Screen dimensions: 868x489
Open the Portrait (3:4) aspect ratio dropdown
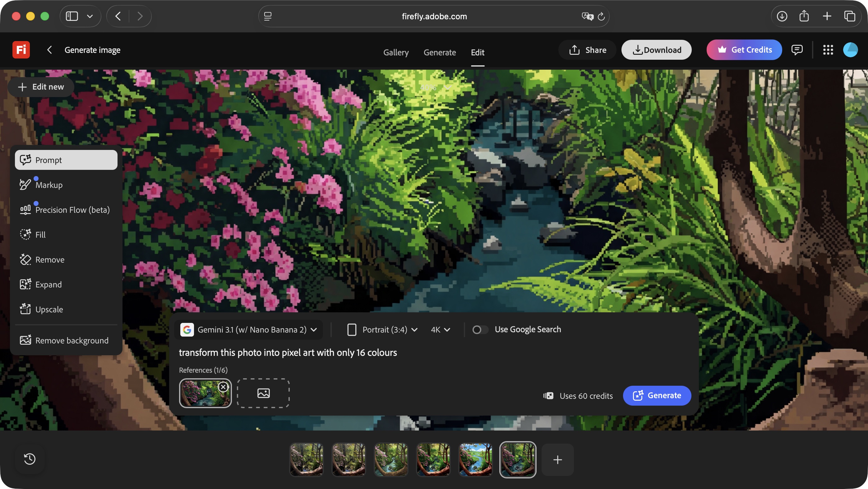(x=382, y=329)
